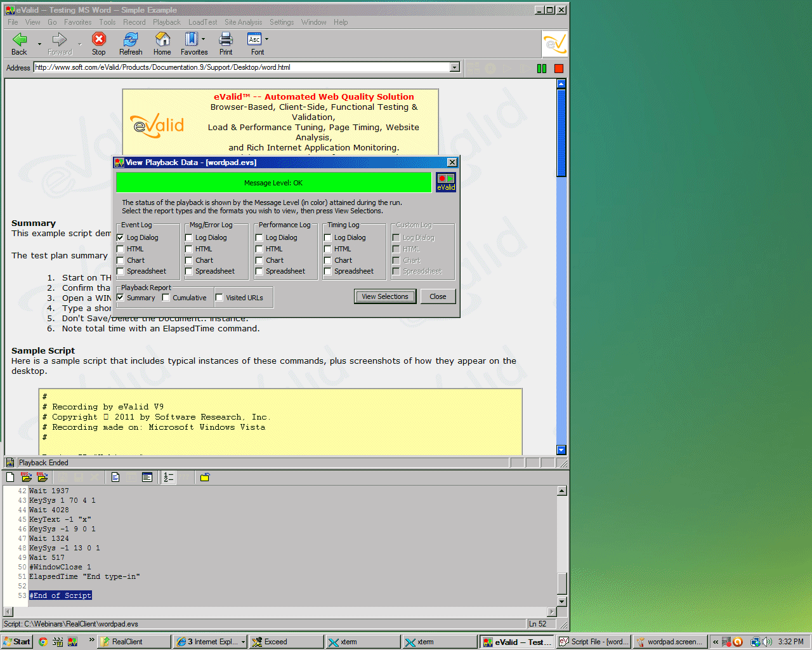The image size is (812, 650).
Task: Check Timing Log Chart checkbox
Action: click(x=328, y=260)
